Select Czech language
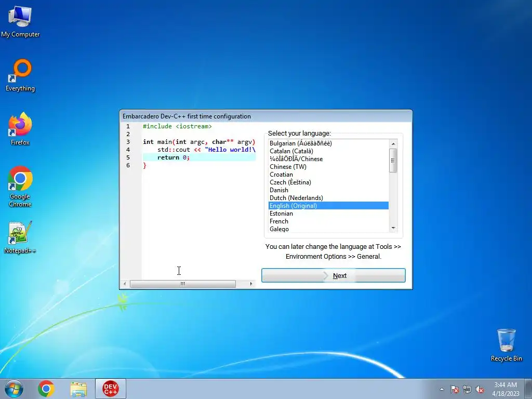532x399 pixels. 328,182
